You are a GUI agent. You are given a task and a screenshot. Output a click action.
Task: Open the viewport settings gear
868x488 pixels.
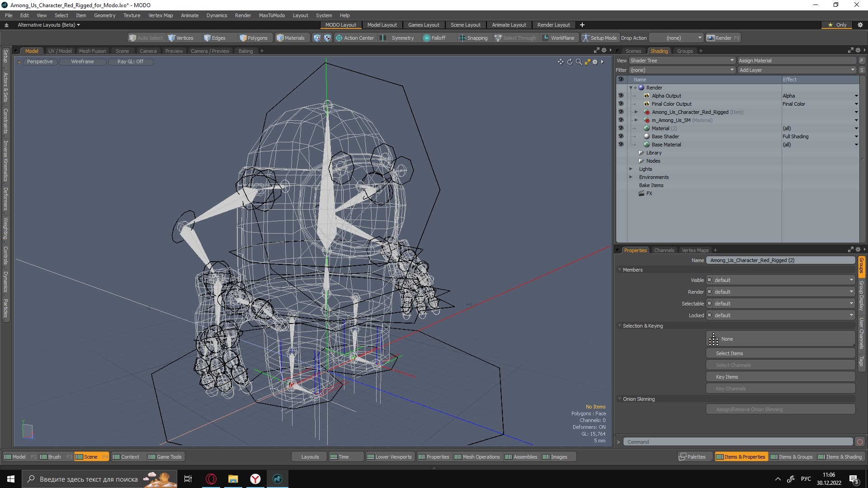[595, 62]
